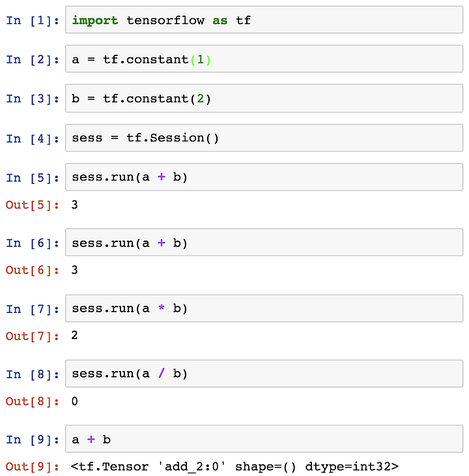The width and height of the screenshot is (469, 476).
Task: Click the cell defining b = tf.constant(2)
Action: [264, 98]
